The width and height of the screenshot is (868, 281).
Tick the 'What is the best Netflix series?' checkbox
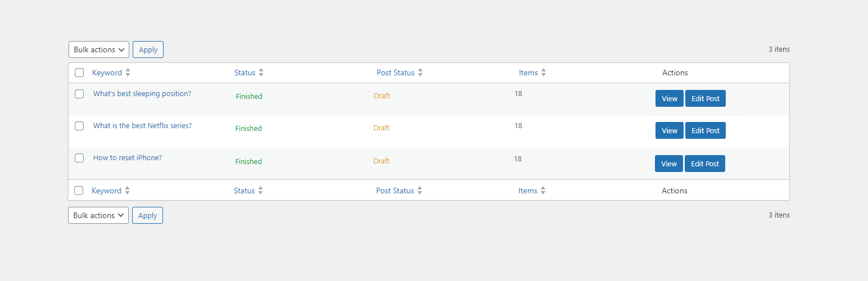point(79,126)
